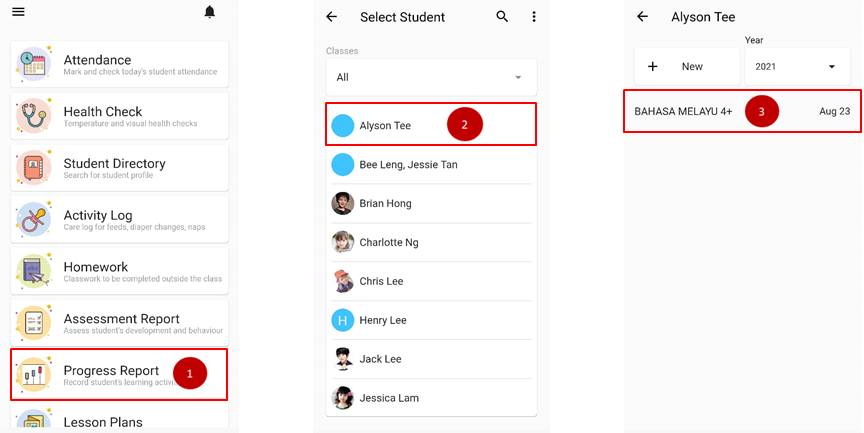Viewport: 864px width, 433px height.
Task: Go back from Alyson Tee screen
Action: pos(642,17)
